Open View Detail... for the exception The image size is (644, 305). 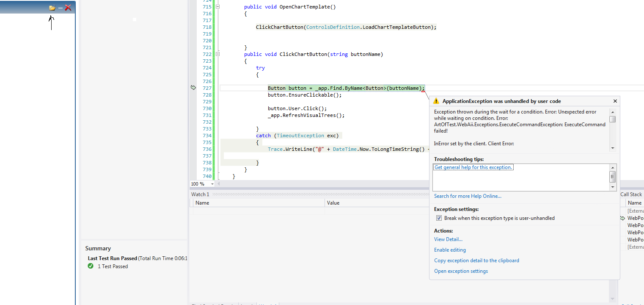tap(448, 239)
